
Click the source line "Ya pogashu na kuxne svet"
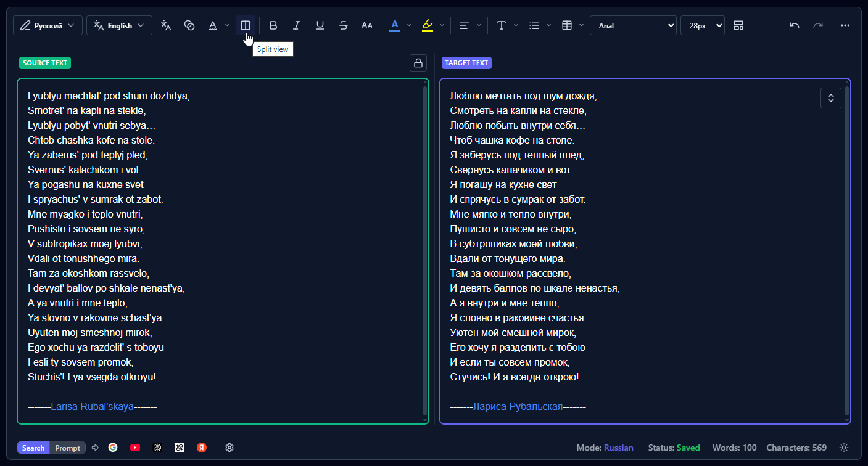86,185
